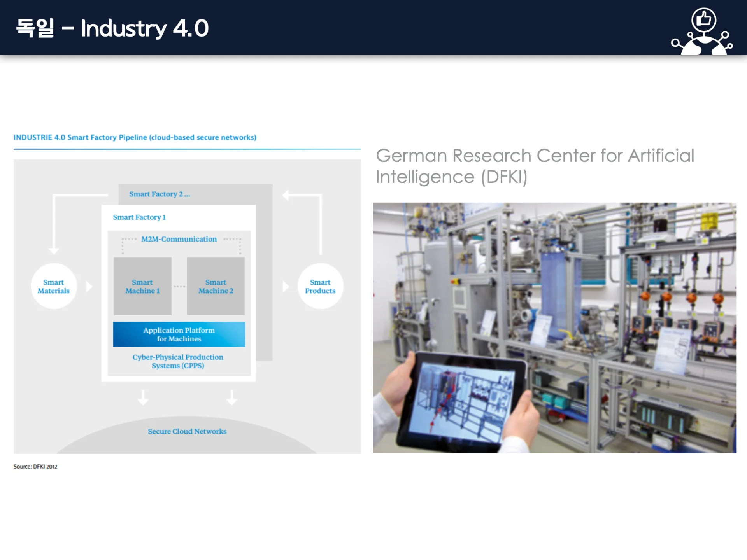Select the Smart Materials circle
747x560 pixels.
(x=54, y=287)
